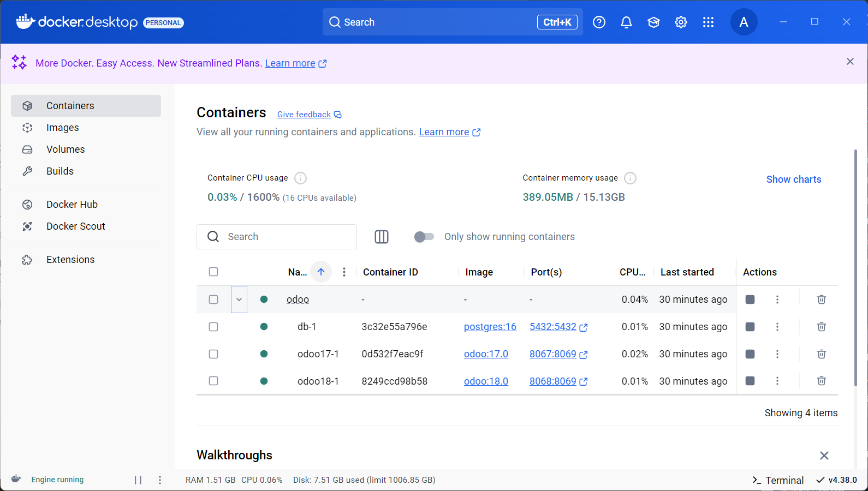Sort by Name ascending arrow
The image size is (868, 491).
(x=321, y=272)
